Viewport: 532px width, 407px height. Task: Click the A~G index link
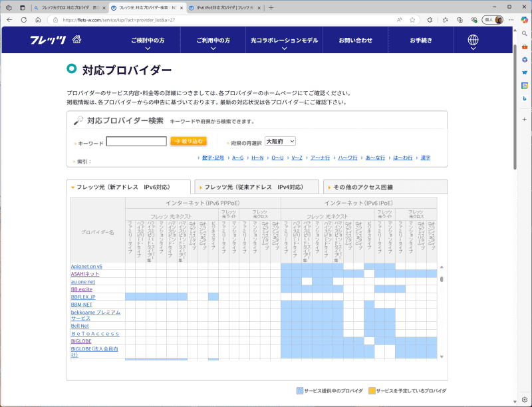238,158
